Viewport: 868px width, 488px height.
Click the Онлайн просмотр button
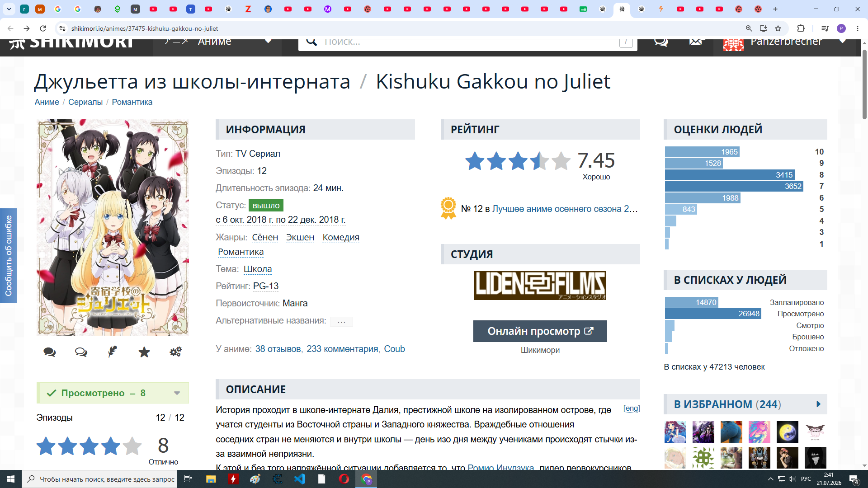540,331
